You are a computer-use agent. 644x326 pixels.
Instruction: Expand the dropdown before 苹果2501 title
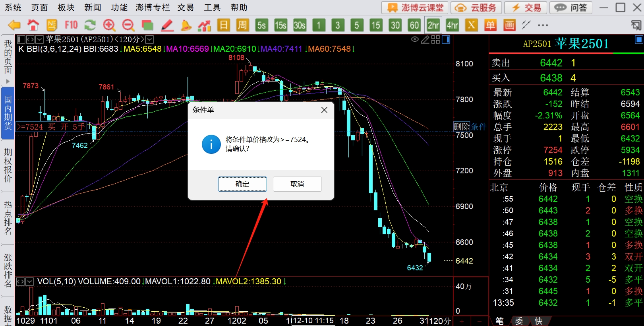pyautogui.click(x=40, y=39)
